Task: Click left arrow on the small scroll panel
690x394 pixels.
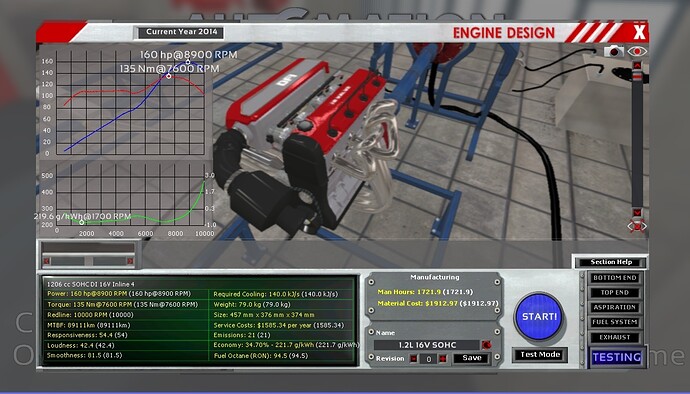Action: (47, 261)
